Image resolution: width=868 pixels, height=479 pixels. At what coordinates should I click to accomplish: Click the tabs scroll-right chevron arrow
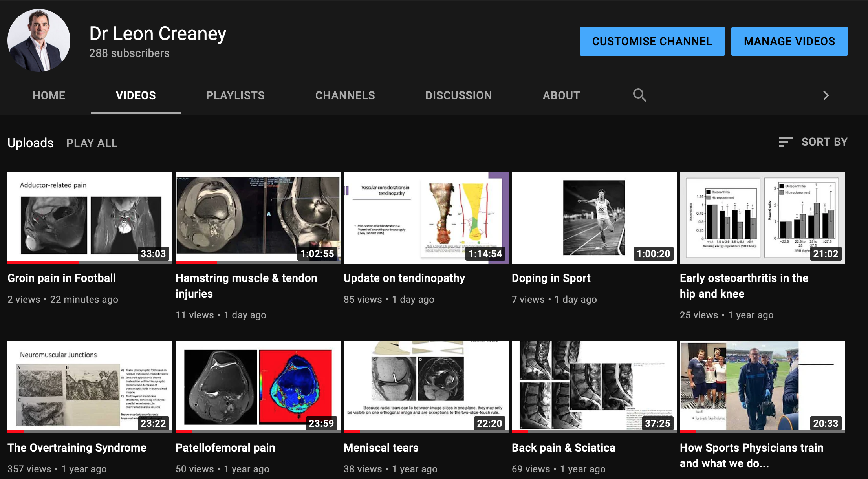click(826, 95)
